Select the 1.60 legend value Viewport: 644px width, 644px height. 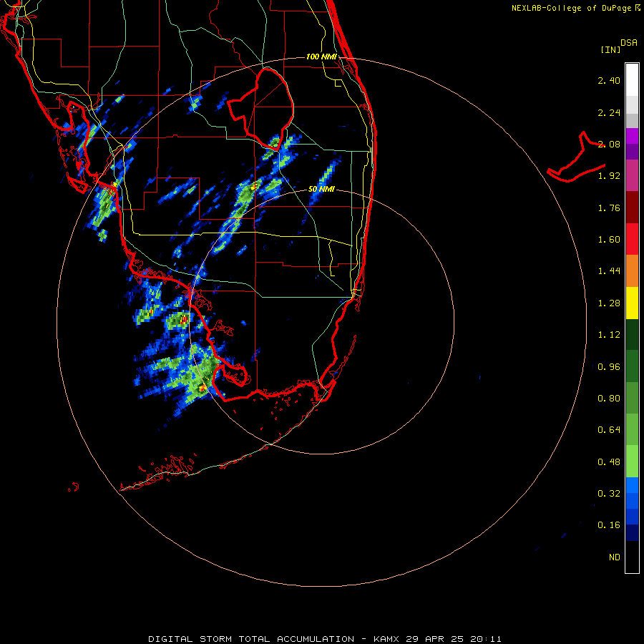pyautogui.click(x=609, y=240)
